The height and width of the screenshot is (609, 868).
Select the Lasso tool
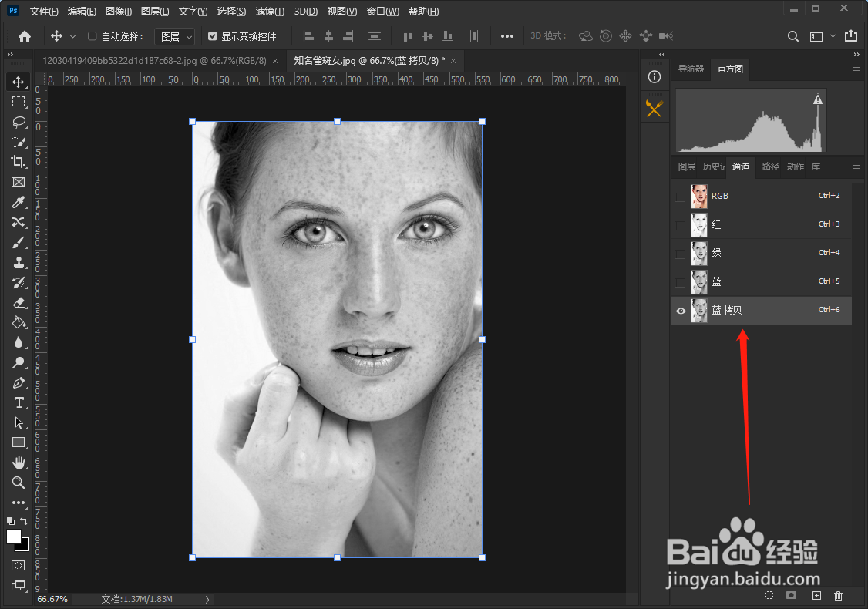pos(19,122)
